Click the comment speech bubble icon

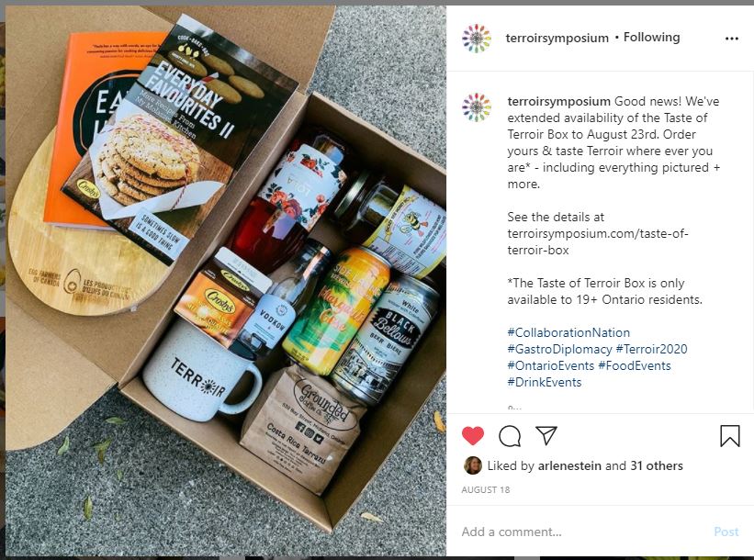pyautogui.click(x=510, y=436)
